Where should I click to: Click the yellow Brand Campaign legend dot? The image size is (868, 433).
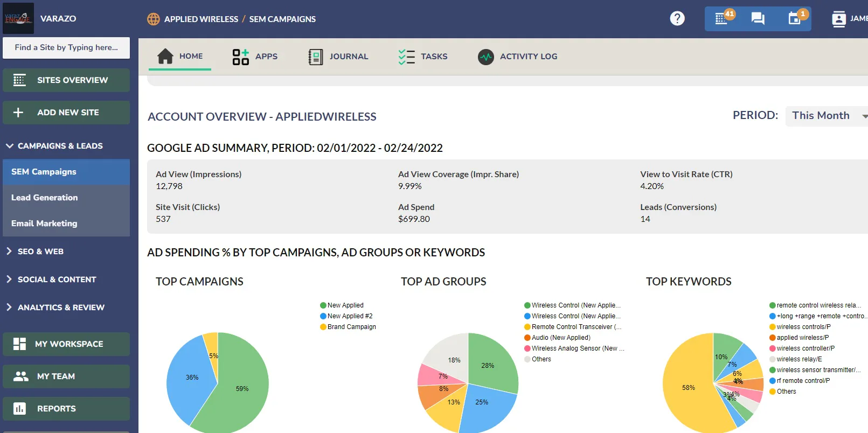(323, 327)
